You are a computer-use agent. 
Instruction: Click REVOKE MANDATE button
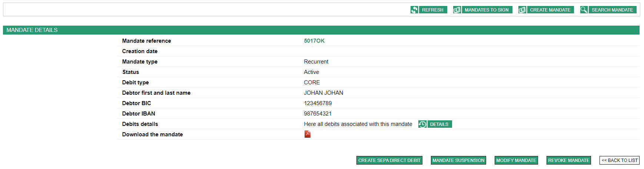(568, 160)
